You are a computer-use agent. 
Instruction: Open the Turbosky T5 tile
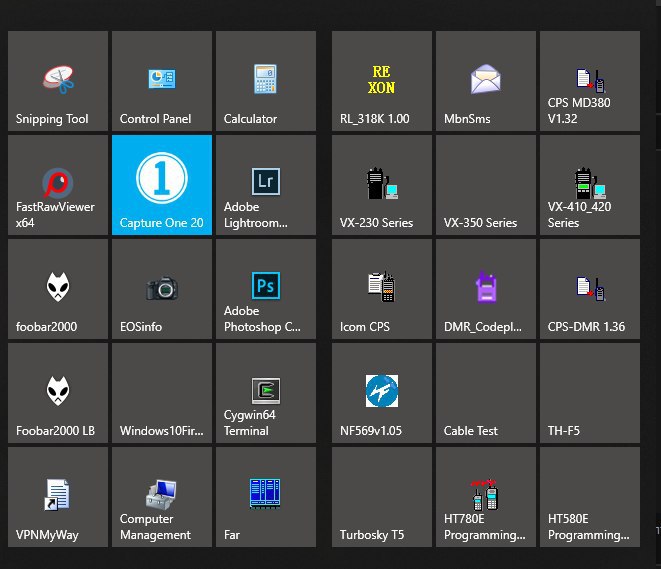(382, 497)
